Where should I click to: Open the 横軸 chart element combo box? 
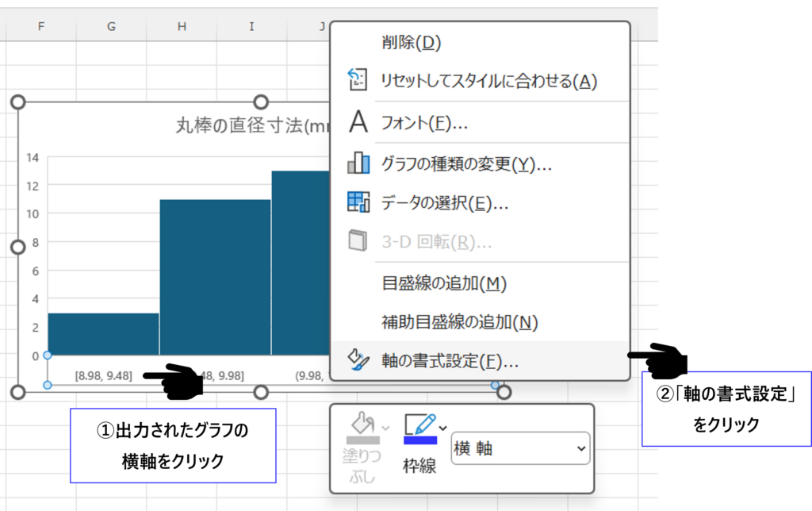[520, 448]
